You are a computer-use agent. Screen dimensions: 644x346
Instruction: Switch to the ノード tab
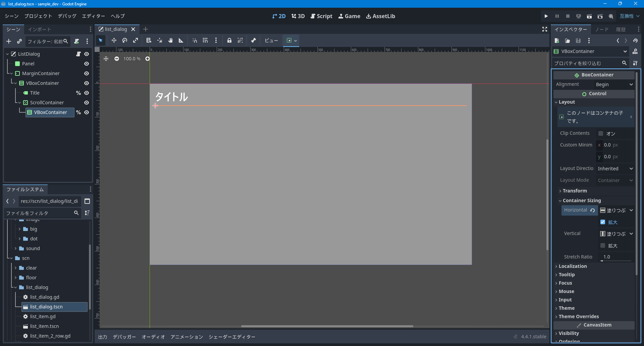602,30
